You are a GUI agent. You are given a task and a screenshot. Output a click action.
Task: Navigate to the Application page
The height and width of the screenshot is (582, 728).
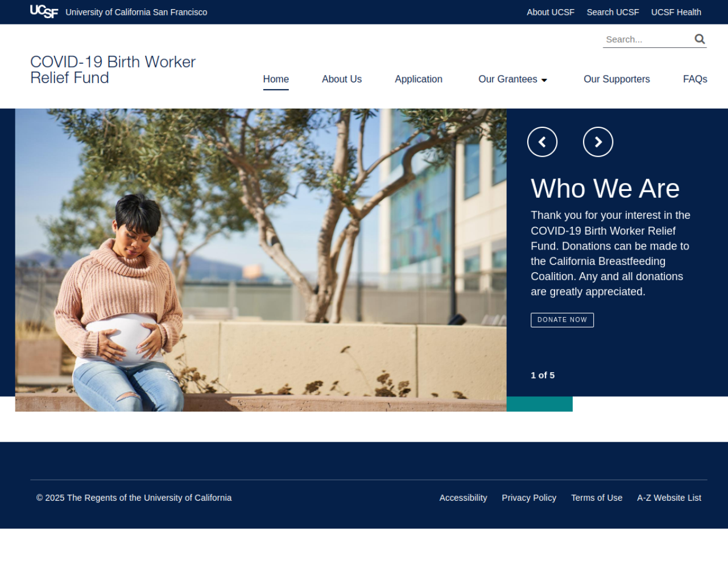(x=419, y=79)
